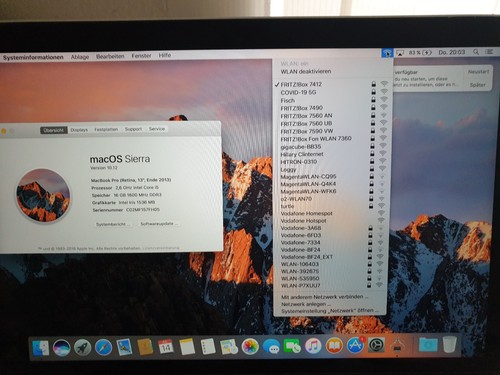This screenshot has width=500, height=375.
Task: Connect to FRITZ!Box 7490 network
Action: coord(332,108)
